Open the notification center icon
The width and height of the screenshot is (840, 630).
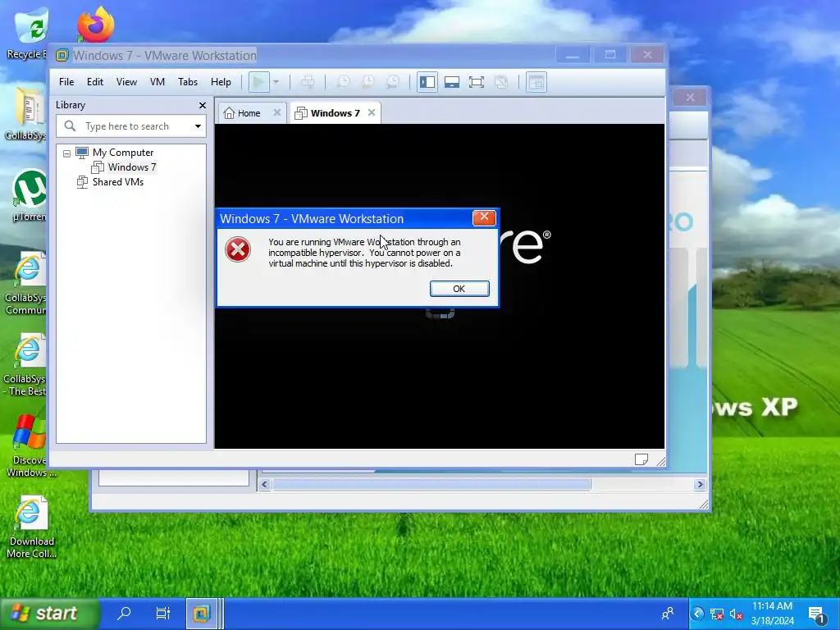(x=816, y=614)
